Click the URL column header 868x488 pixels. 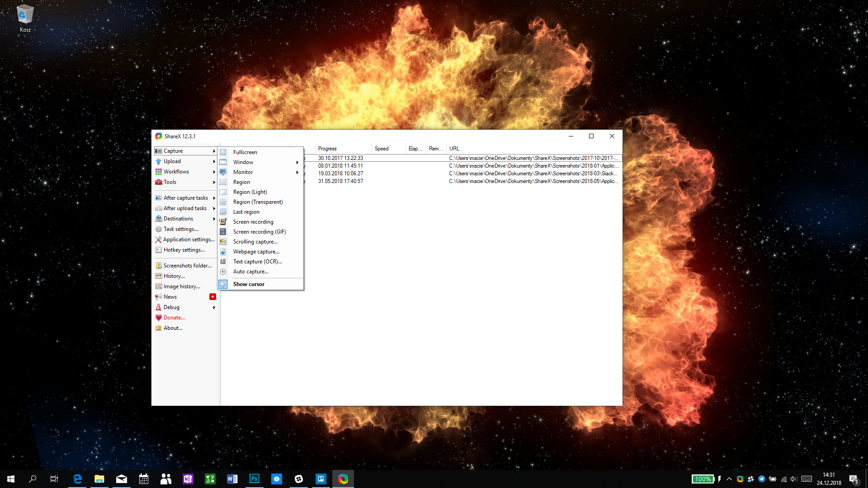click(x=533, y=149)
